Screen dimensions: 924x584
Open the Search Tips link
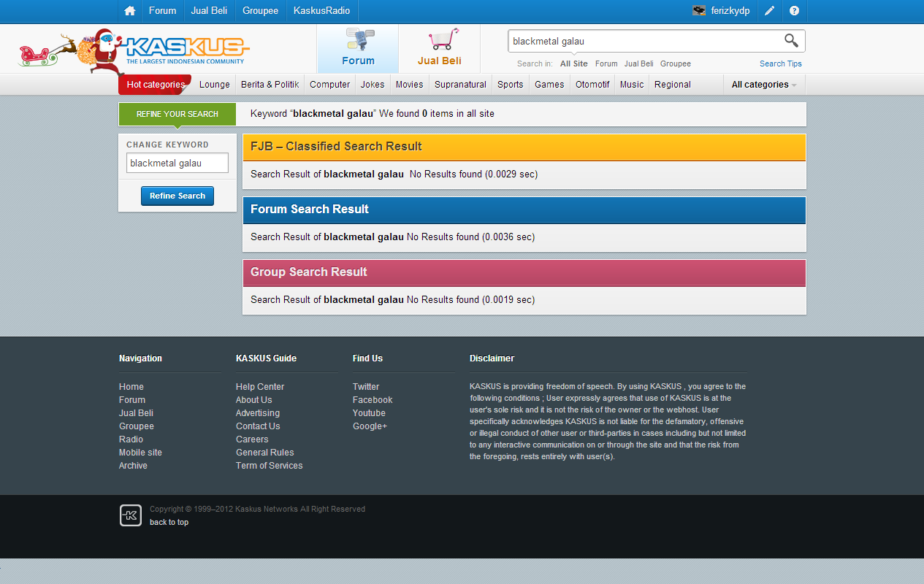[781, 64]
